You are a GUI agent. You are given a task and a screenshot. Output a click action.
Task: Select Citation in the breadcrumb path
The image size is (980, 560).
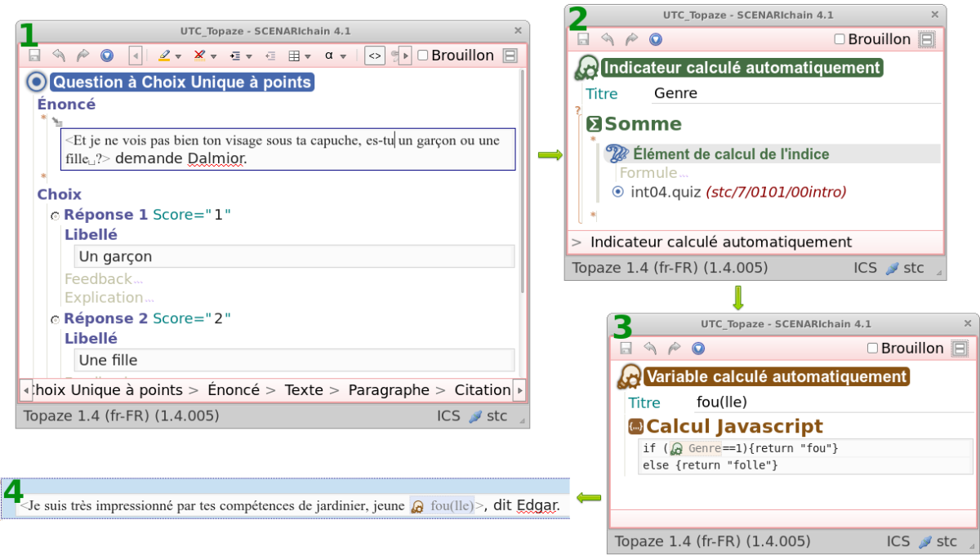(x=483, y=390)
